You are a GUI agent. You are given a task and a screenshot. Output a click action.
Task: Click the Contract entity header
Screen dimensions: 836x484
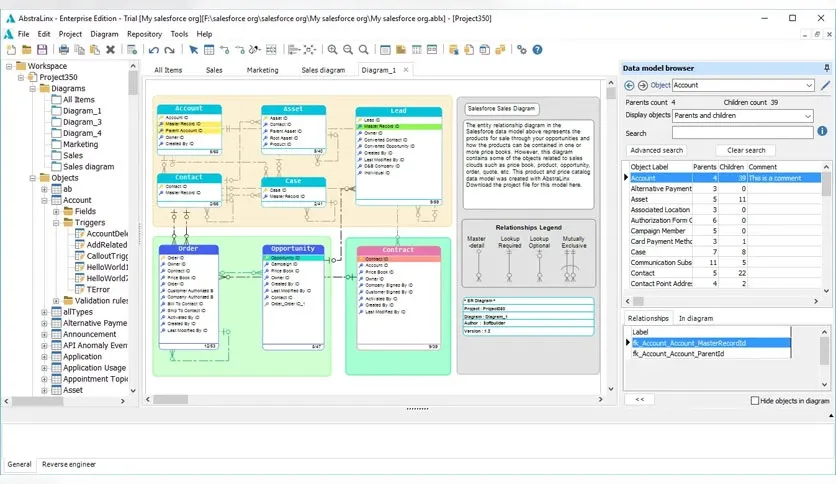pyautogui.click(x=398, y=250)
